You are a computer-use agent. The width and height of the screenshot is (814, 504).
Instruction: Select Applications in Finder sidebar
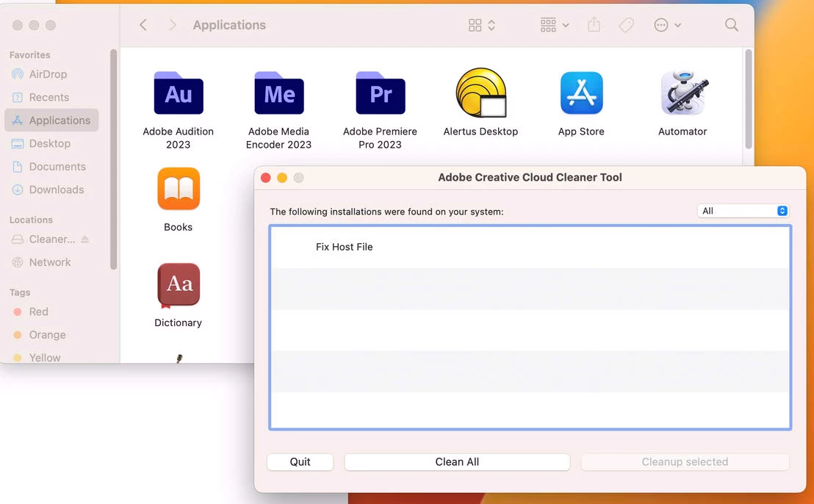click(51, 120)
